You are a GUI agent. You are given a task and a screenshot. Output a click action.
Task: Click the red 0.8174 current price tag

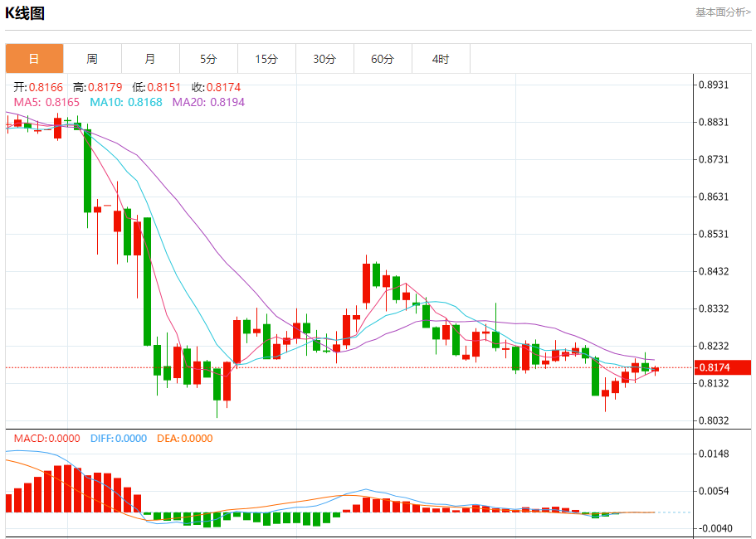tap(722, 367)
